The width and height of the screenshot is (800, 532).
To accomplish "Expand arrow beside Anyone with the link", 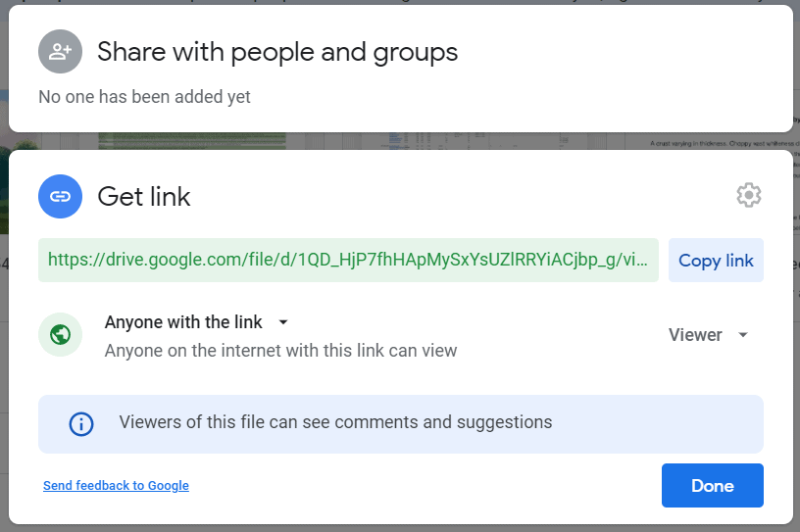I will click(x=283, y=322).
